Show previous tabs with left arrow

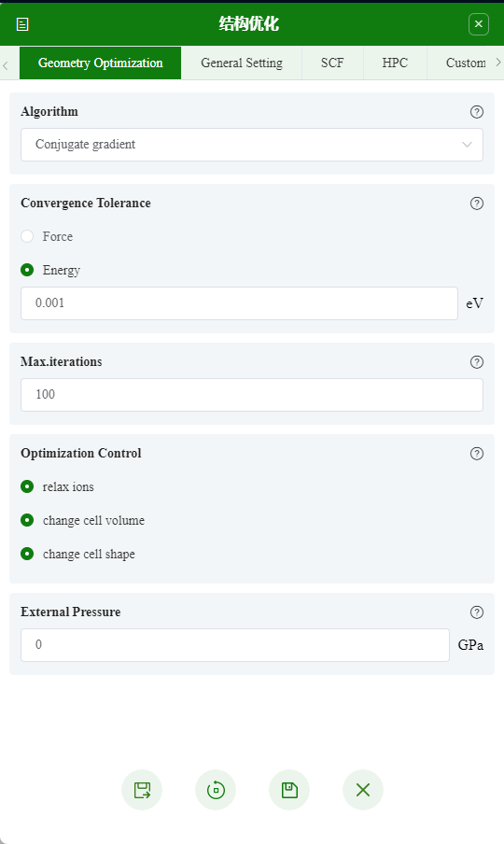[x=6, y=65]
